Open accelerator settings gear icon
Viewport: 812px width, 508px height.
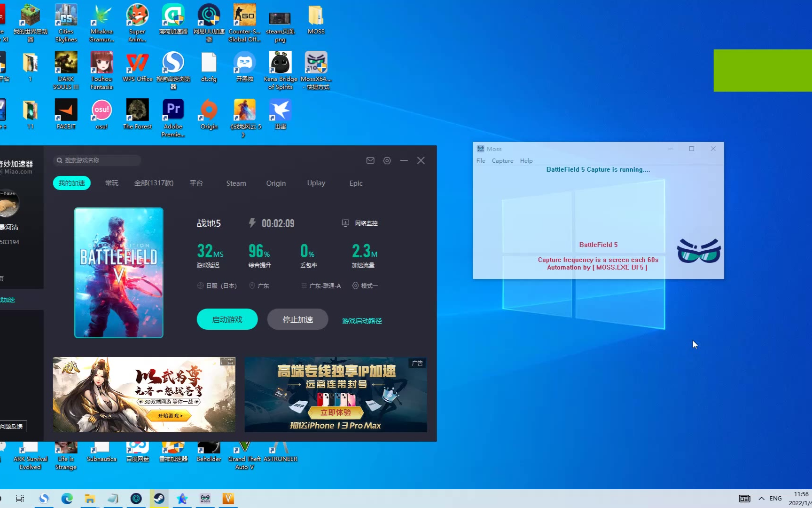point(387,160)
